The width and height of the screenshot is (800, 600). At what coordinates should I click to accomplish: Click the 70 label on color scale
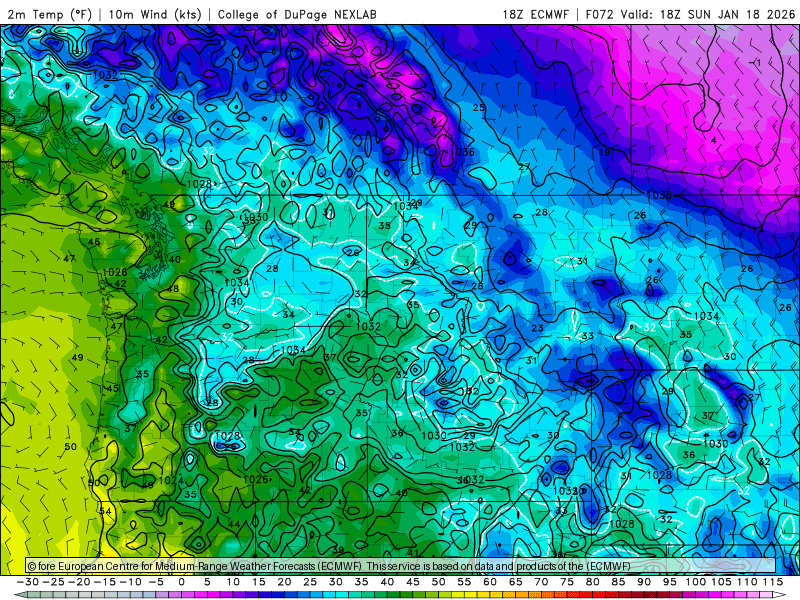pyautogui.click(x=541, y=582)
